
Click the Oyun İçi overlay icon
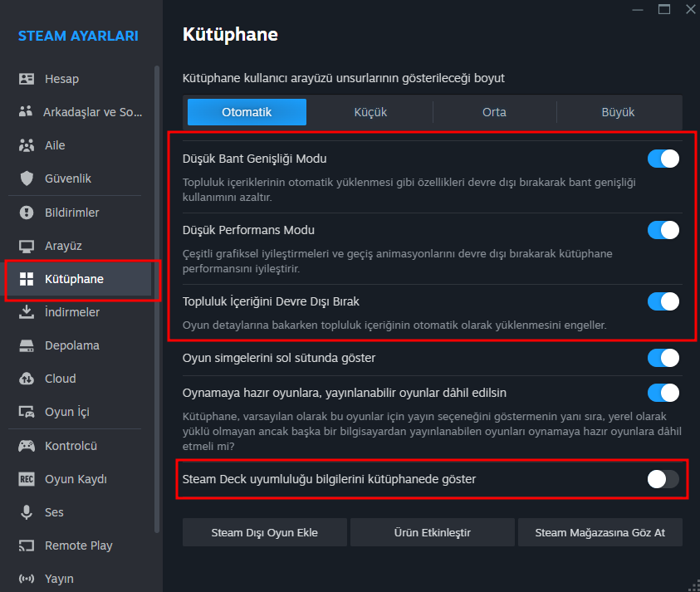click(x=27, y=412)
